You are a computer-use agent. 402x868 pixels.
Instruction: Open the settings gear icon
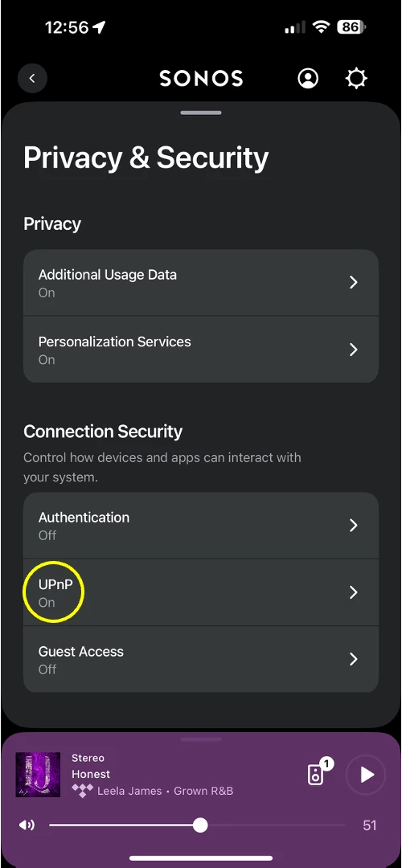click(356, 79)
